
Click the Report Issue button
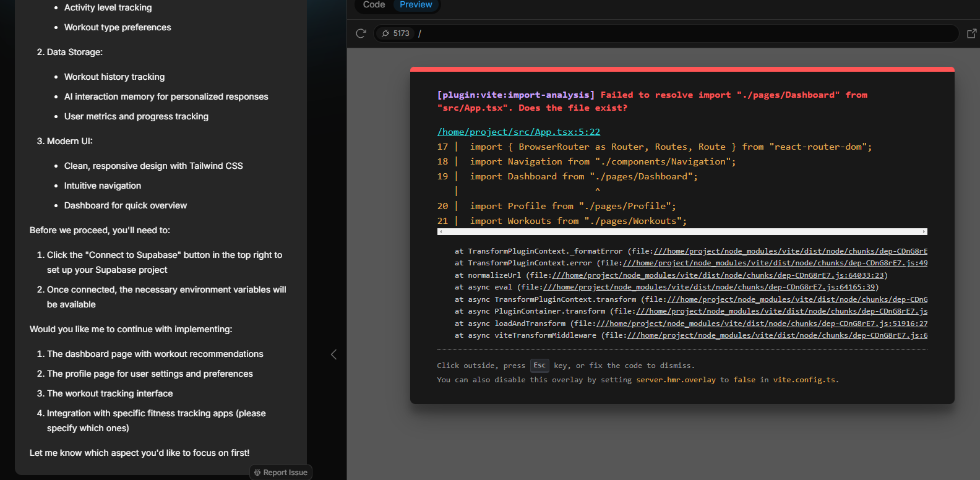coord(281,473)
